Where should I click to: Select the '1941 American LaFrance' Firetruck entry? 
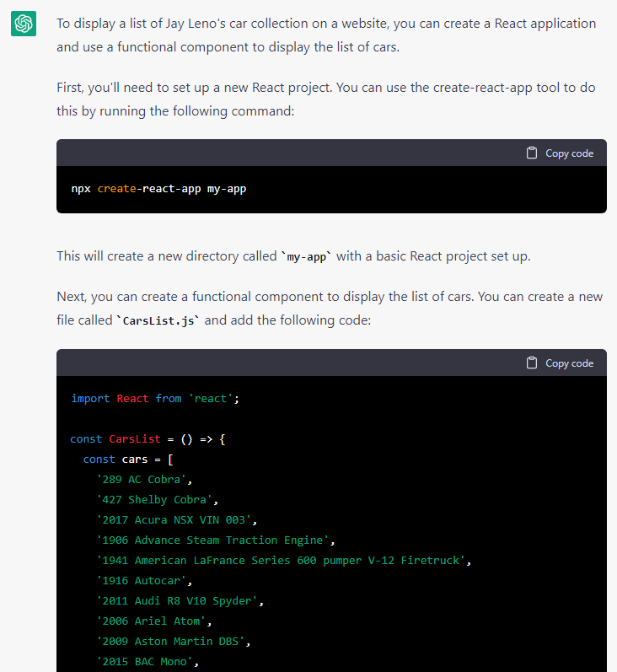point(284,561)
